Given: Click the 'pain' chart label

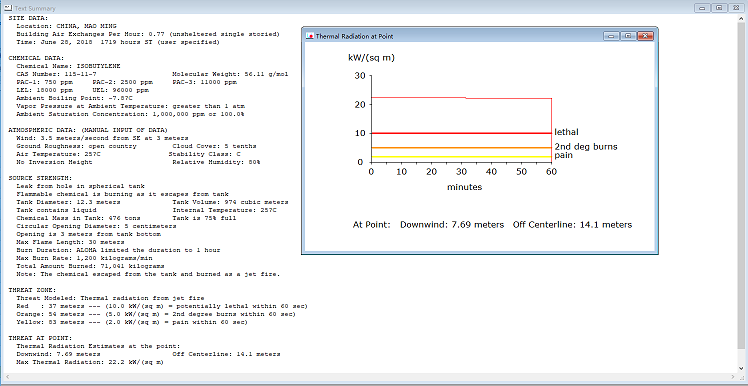Looking at the screenshot, I should [563, 155].
